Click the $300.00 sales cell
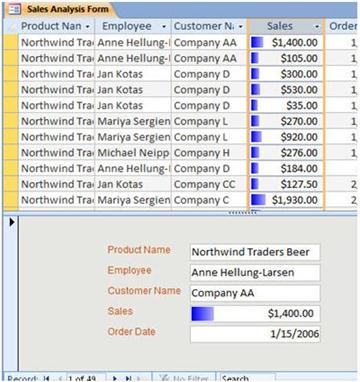Image resolution: width=360 pixels, height=382 pixels. point(286,74)
